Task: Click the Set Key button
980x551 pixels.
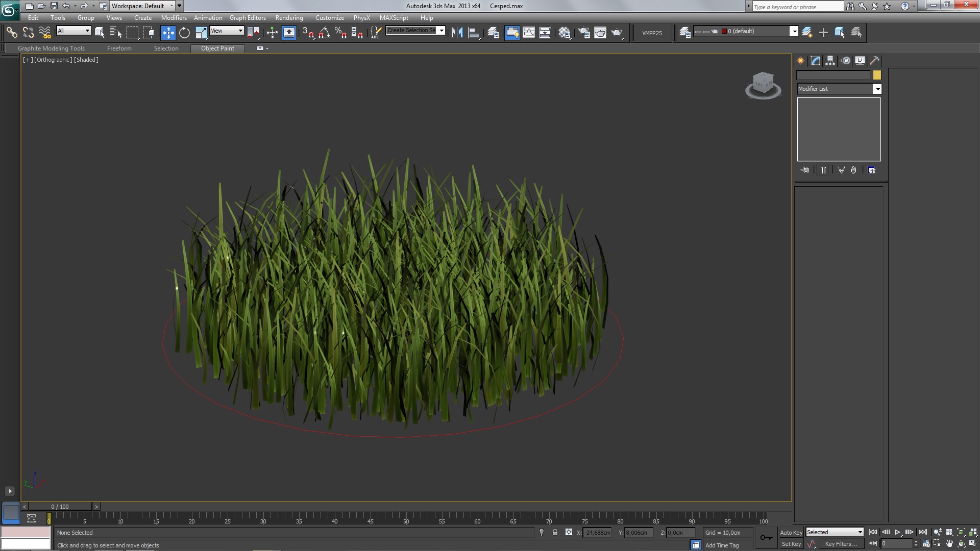Action: [791, 544]
